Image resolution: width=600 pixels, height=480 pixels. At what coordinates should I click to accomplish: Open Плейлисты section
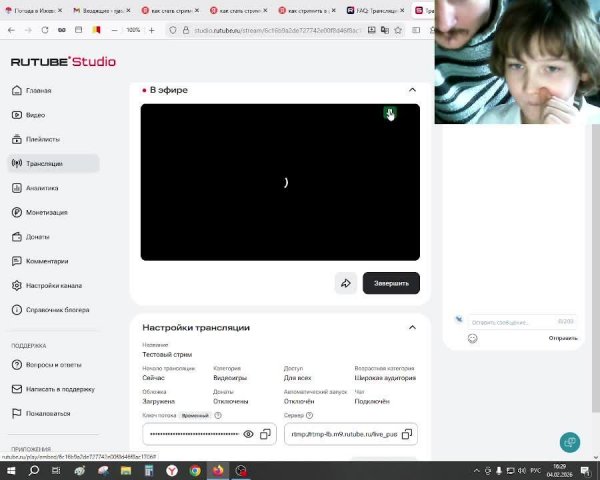pyautogui.click(x=42, y=139)
